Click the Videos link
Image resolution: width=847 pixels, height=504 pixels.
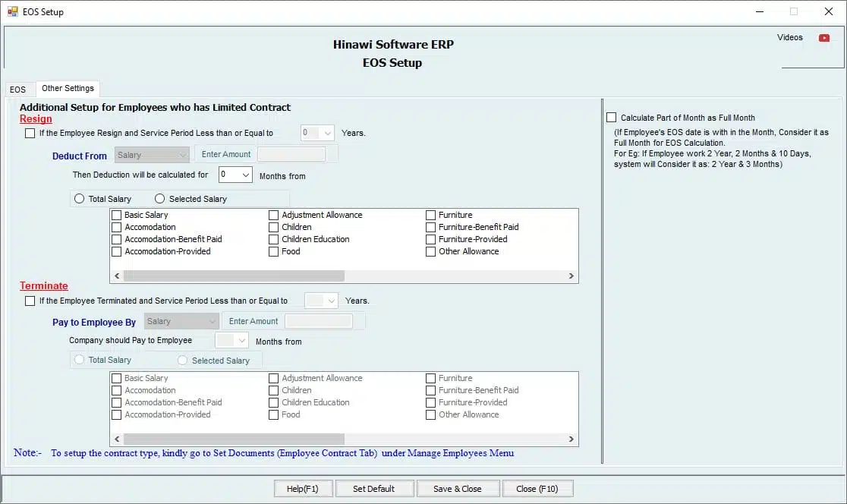(790, 38)
